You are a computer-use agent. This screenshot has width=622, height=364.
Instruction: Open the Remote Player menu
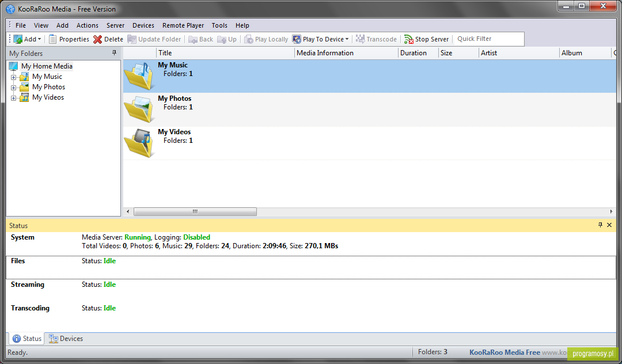pos(183,25)
